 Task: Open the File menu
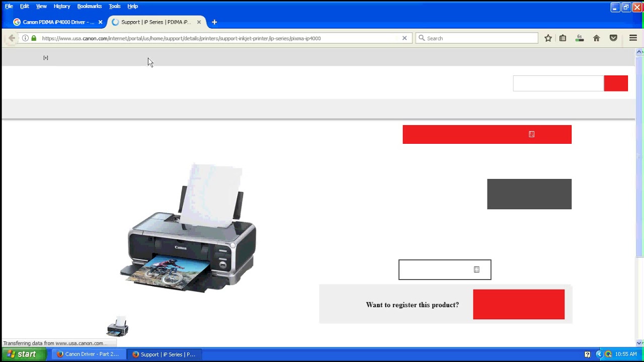9,6
